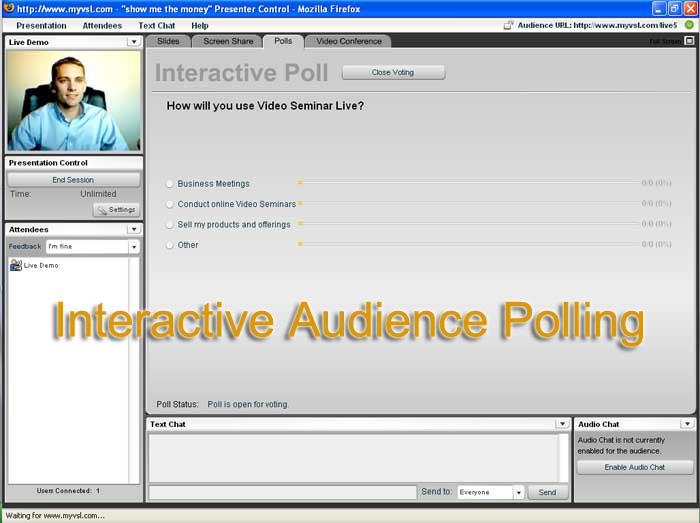Click the Firefox icon in title bar
The image size is (700, 523).
[x=8, y=8]
